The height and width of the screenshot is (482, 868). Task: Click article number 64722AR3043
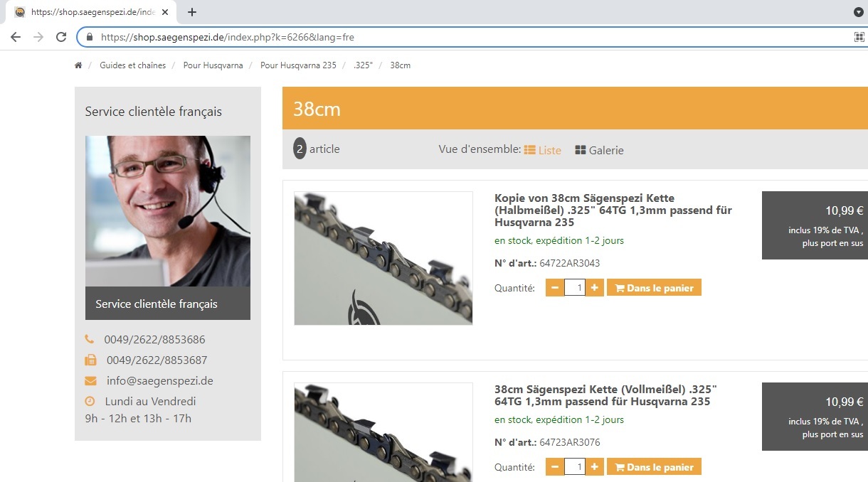point(569,263)
